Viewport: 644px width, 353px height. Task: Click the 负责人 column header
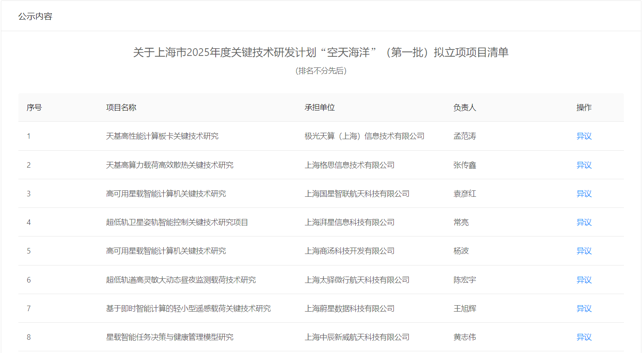click(x=464, y=108)
